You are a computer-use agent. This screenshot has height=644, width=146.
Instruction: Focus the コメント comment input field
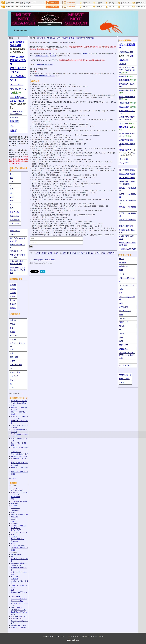point(60,243)
